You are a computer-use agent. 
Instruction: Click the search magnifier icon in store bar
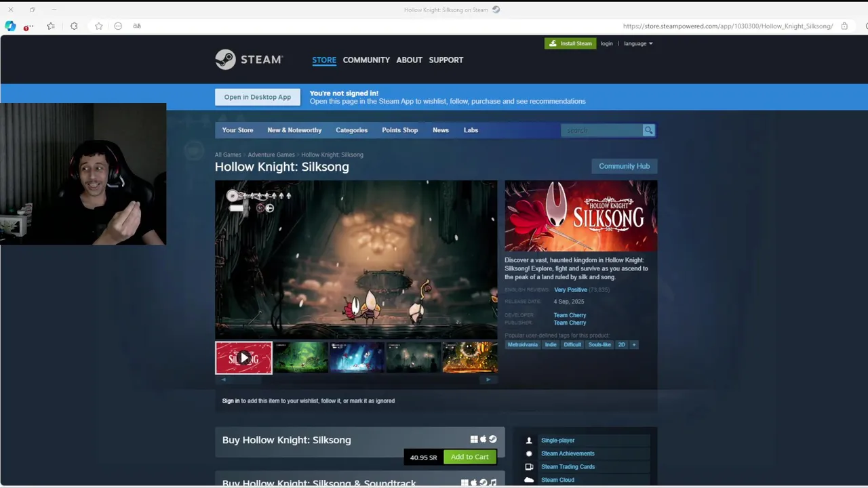(648, 130)
